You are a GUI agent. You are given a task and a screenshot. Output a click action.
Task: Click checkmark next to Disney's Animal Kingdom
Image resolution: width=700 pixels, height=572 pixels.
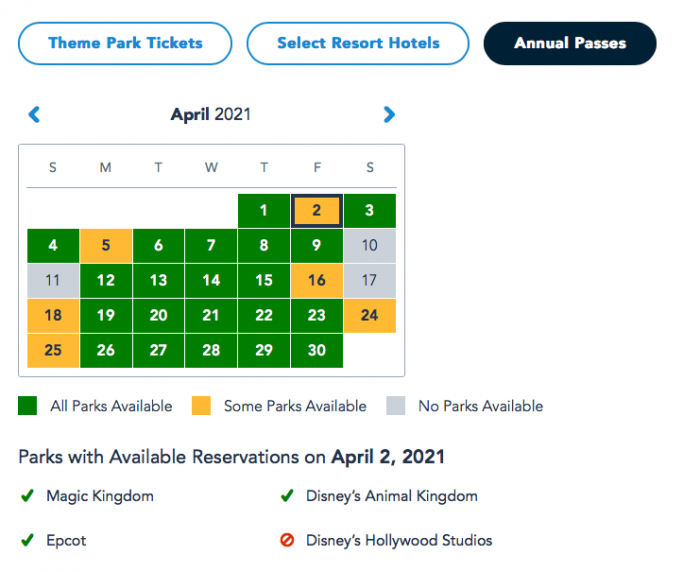[x=287, y=495]
